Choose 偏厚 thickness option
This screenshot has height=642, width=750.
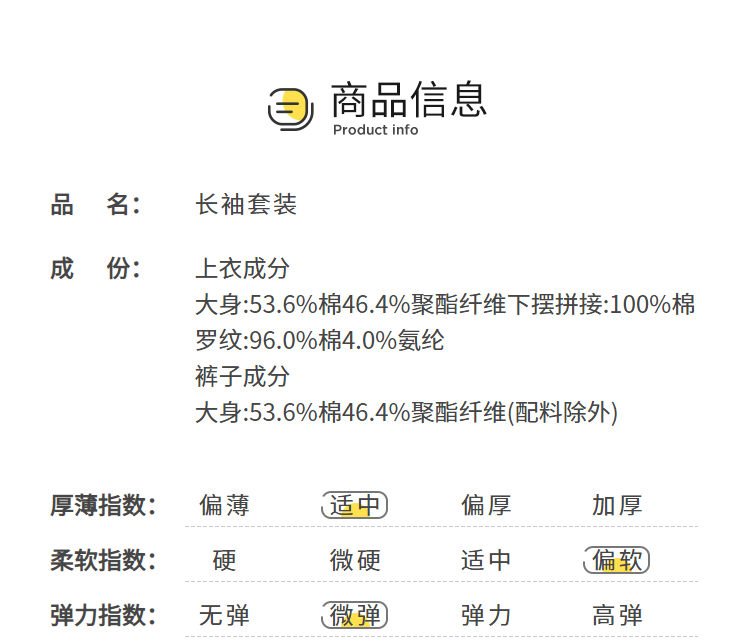tap(486, 506)
